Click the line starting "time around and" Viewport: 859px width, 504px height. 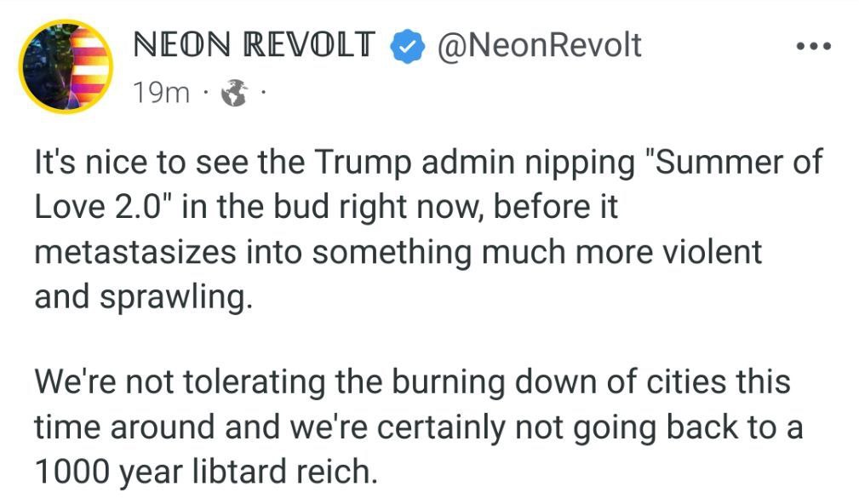pos(419,427)
